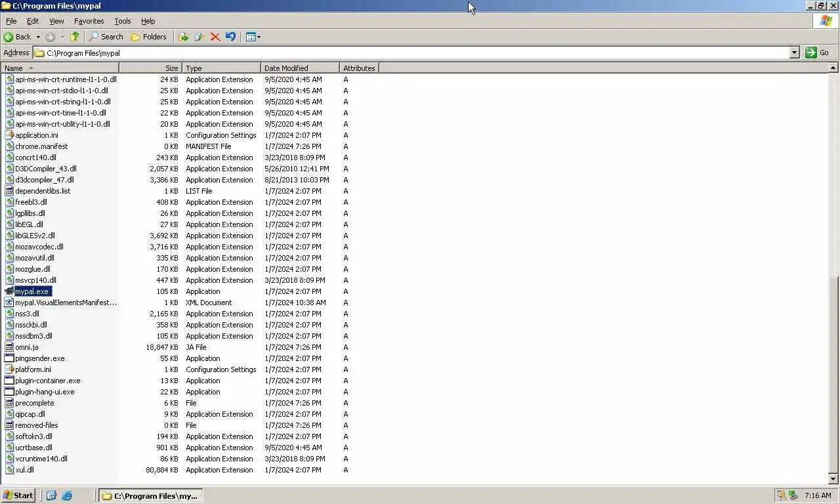Click the scrollbar up arrow
This screenshot has height=504, width=840.
pos(833,68)
